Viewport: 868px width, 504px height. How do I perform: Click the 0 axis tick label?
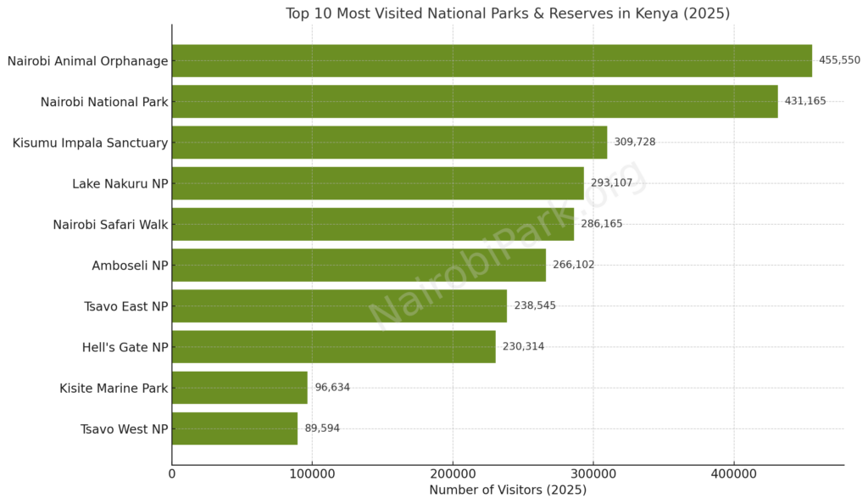171,474
